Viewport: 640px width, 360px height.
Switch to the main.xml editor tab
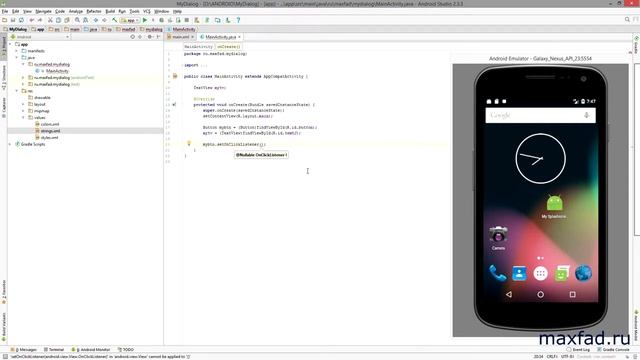(180, 37)
